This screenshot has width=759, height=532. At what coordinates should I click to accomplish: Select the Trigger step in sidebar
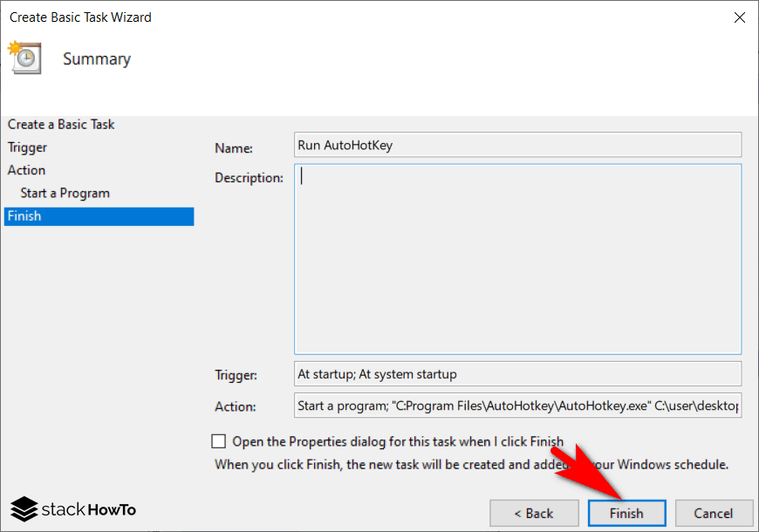(x=27, y=147)
